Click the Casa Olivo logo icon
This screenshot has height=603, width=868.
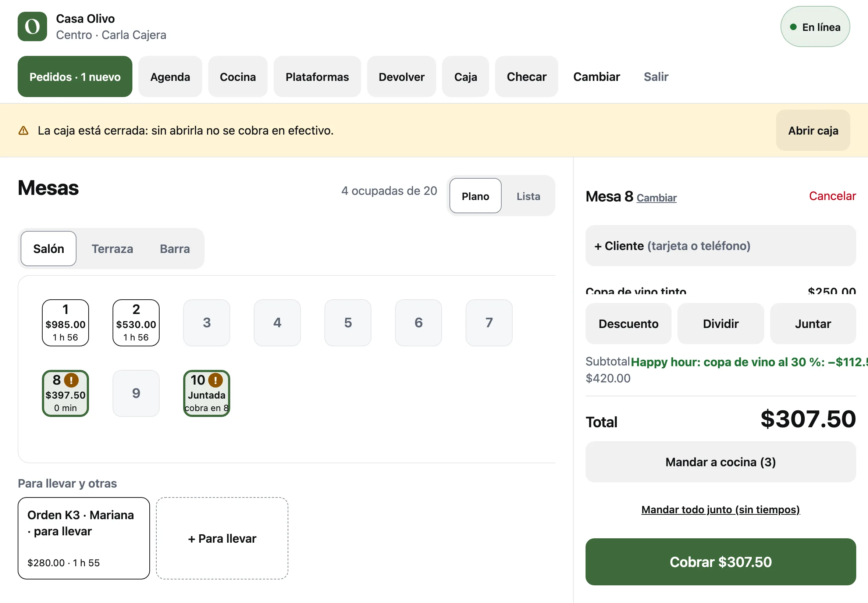pos(32,26)
